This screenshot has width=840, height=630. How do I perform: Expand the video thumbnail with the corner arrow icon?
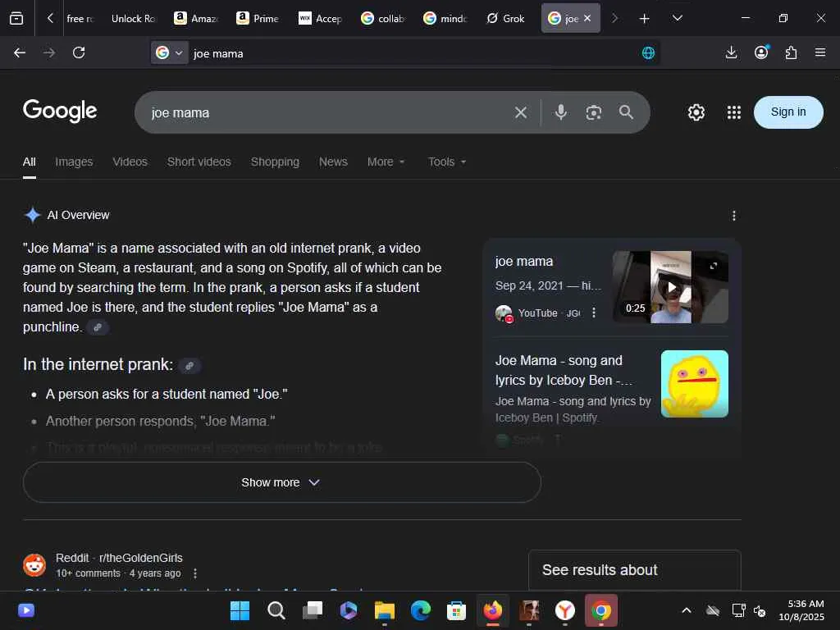pyautogui.click(x=714, y=266)
